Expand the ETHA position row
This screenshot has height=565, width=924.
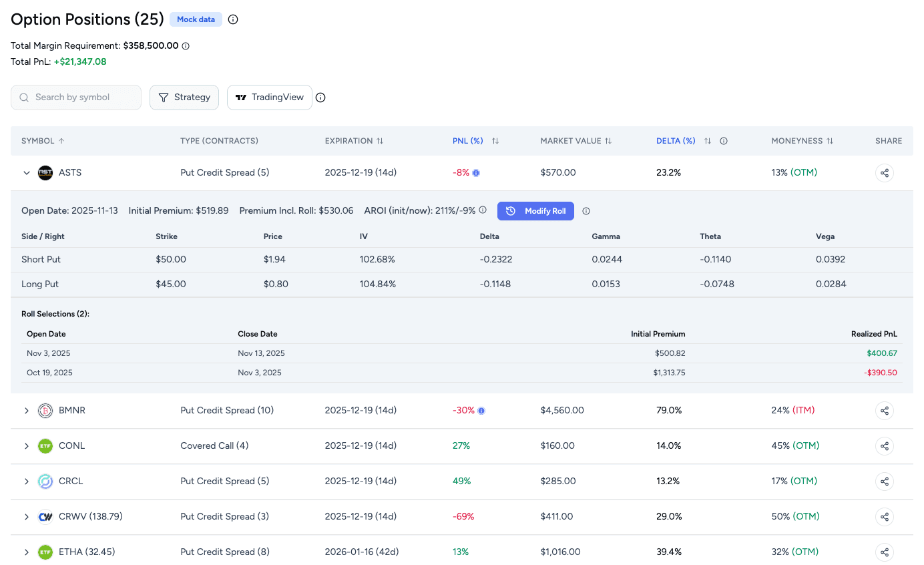[x=27, y=552]
